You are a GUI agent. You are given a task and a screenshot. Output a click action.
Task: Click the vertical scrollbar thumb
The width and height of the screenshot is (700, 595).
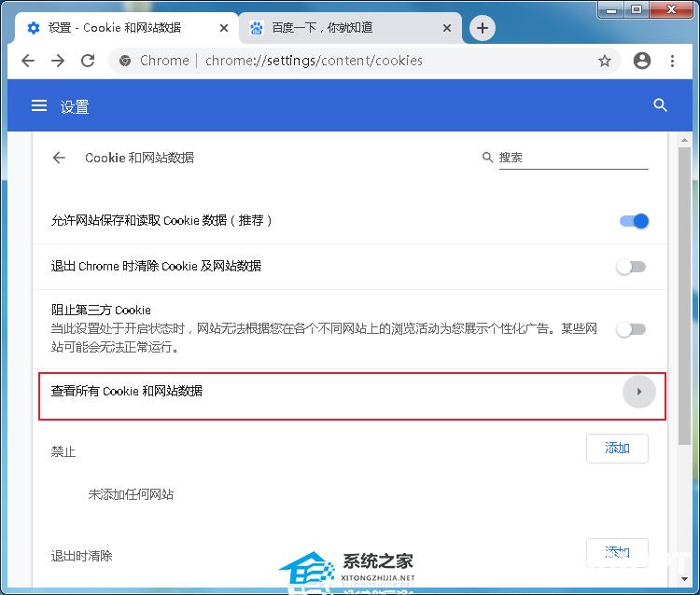click(684, 296)
